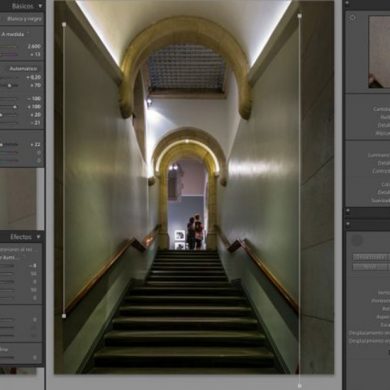This screenshot has height=390, width=390.
Task: Toggle the upper collapsed right-panel switch
Action: [348, 211]
